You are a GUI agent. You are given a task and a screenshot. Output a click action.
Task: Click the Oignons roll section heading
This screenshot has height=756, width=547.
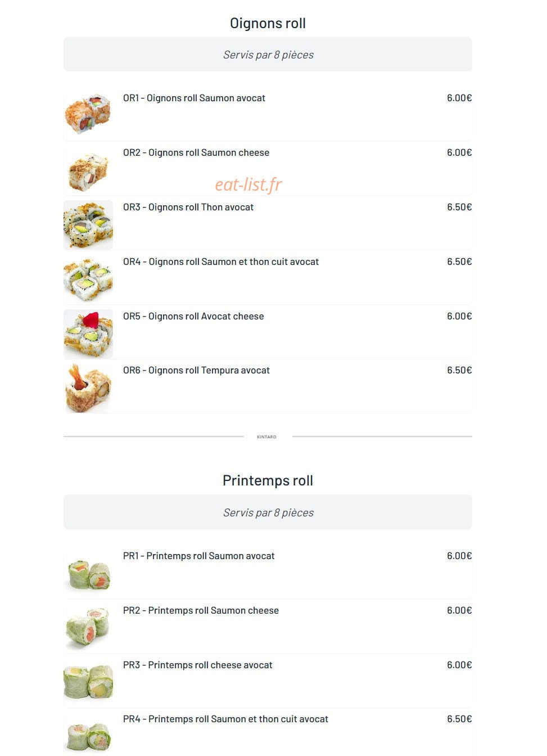click(268, 24)
